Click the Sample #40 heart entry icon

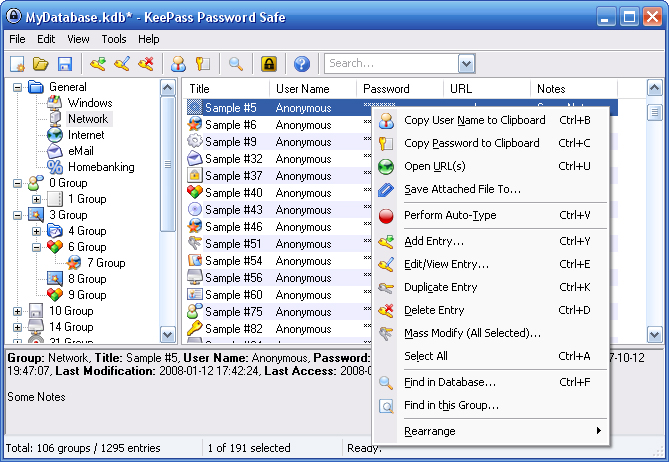(195, 192)
